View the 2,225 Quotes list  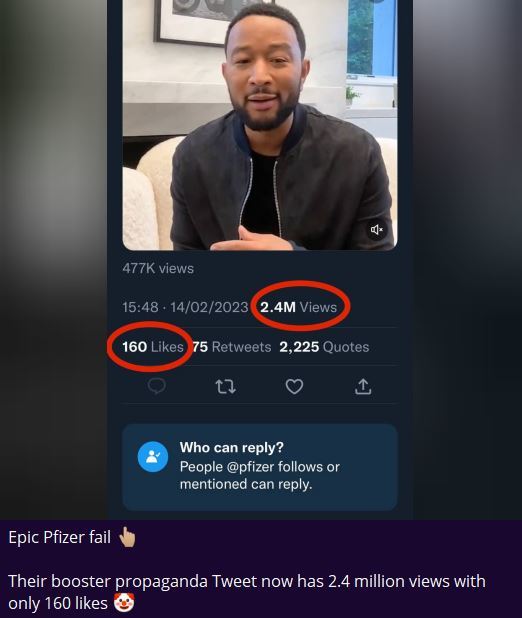pyautogui.click(x=324, y=347)
